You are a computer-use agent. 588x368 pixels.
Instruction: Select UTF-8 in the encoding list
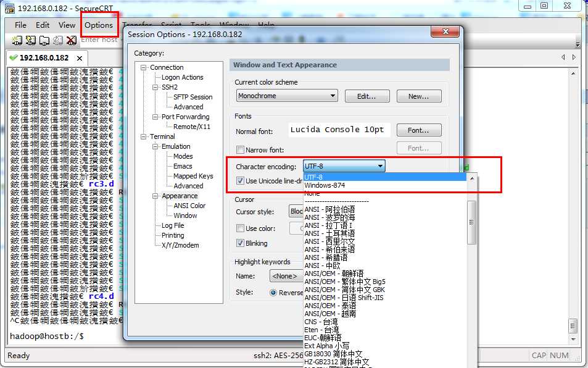(385, 177)
